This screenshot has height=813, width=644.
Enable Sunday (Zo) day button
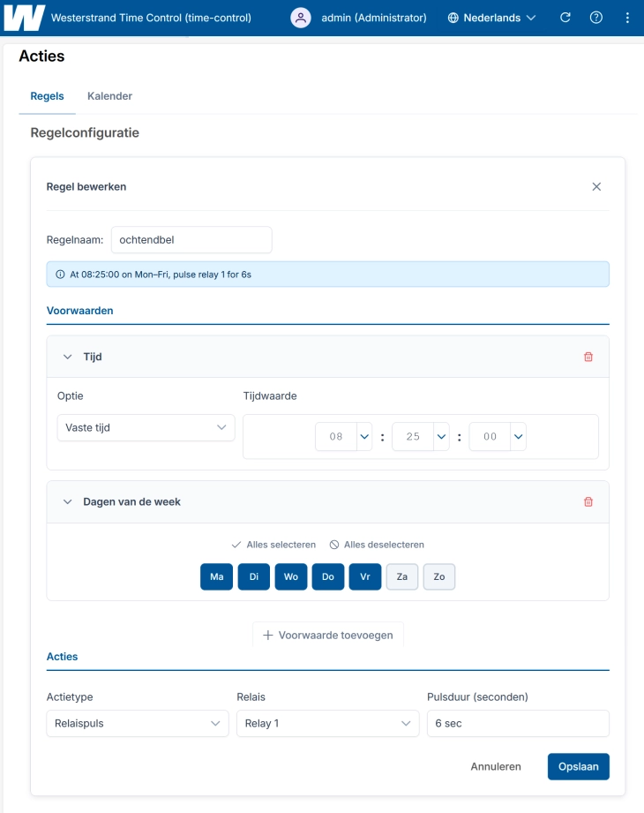coord(439,576)
